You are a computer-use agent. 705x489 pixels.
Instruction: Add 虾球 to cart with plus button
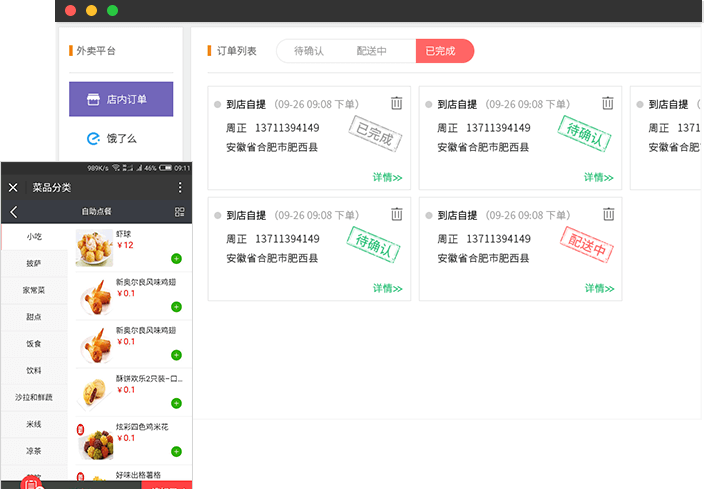tap(176, 258)
